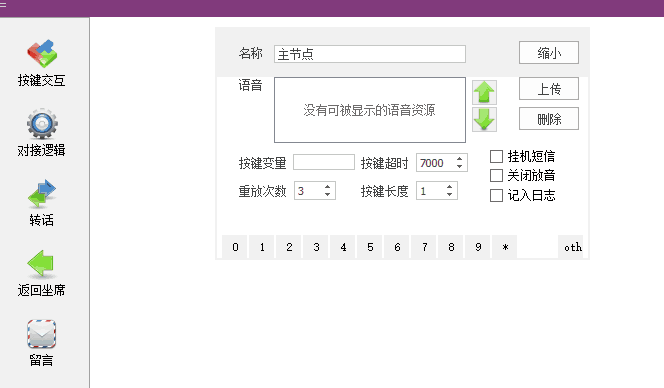Raise 按键长度 with up arrow
This screenshot has height=388, width=664.
coord(449,187)
